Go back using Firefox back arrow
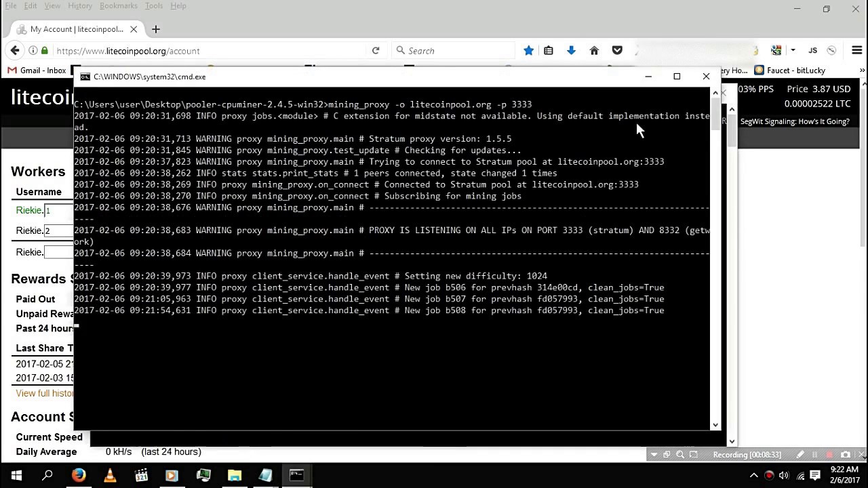This screenshot has height=488, width=868. [x=15, y=50]
